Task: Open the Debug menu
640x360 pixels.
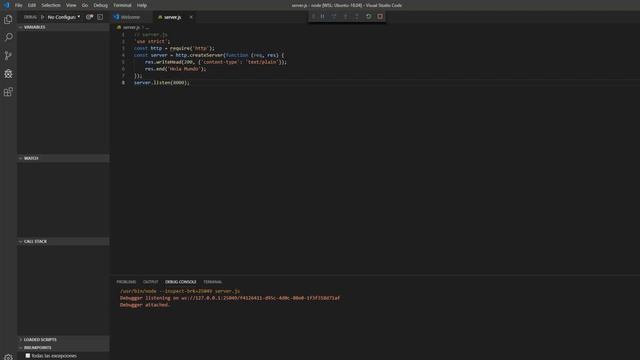Action: click(x=100, y=5)
